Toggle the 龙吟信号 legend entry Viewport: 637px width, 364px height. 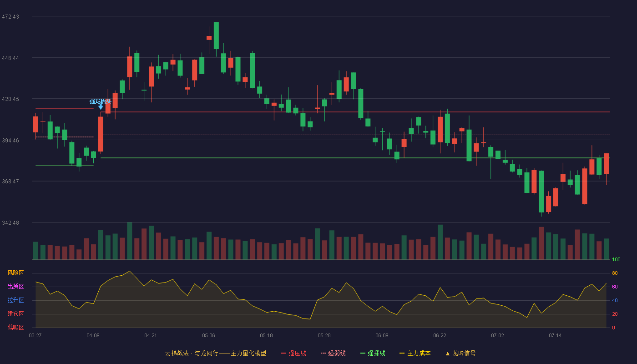click(x=460, y=353)
